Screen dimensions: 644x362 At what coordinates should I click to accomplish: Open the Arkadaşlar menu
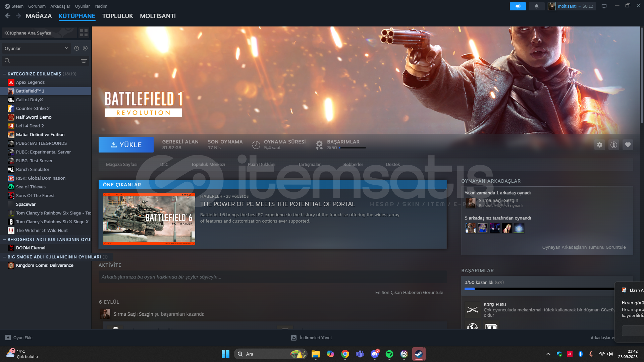(x=60, y=6)
